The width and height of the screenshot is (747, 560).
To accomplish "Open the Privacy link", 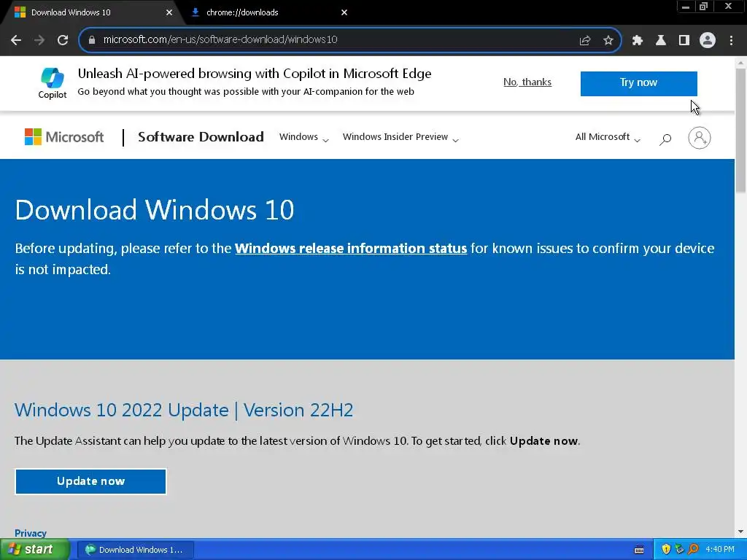I will [x=31, y=533].
